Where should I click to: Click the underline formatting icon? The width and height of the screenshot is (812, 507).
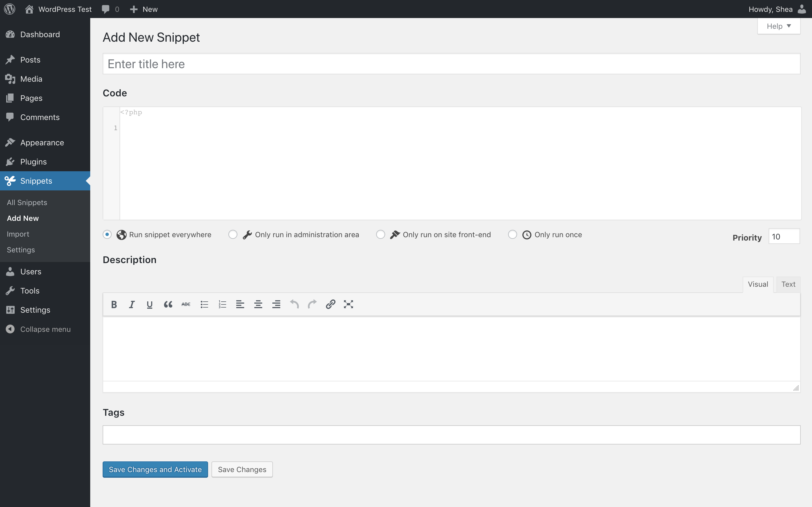150,304
